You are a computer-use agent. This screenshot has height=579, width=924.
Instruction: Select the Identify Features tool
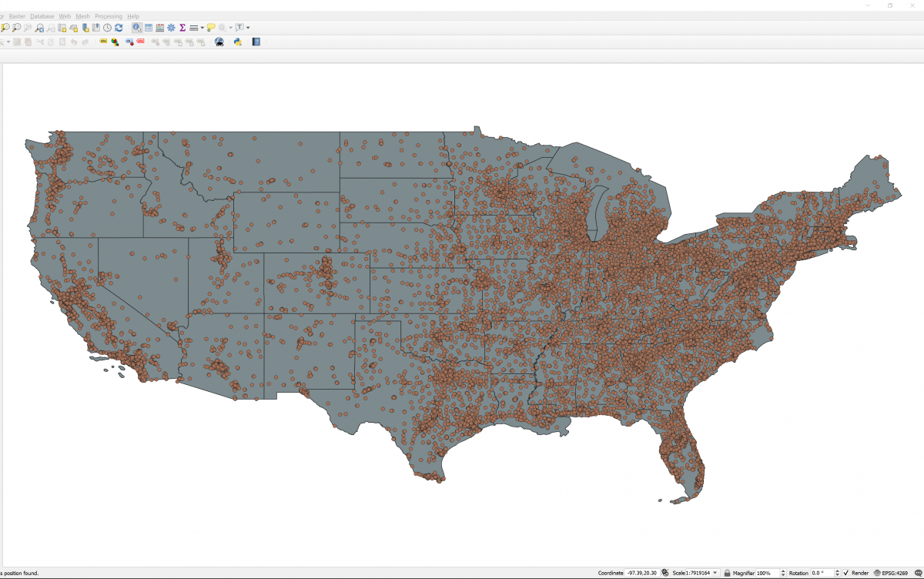click(x=137, y=27)
